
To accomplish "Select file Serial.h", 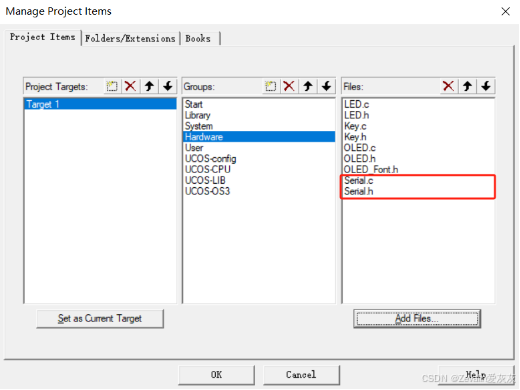I will tap(418, 191).
